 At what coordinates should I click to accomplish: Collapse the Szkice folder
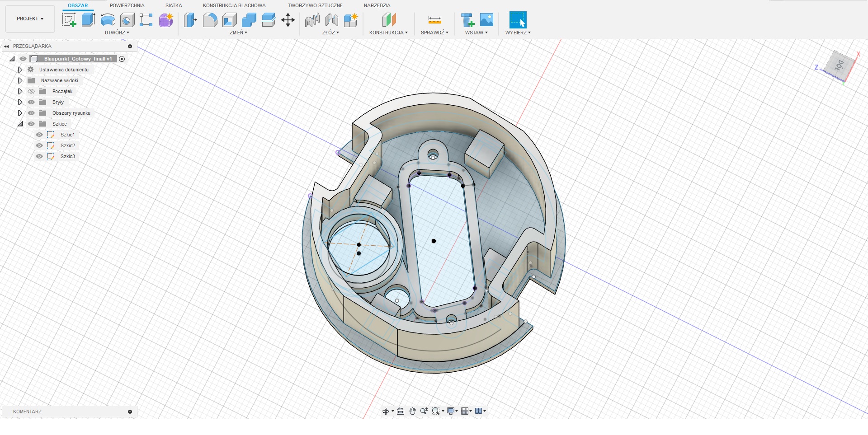[x=20, y=124]
